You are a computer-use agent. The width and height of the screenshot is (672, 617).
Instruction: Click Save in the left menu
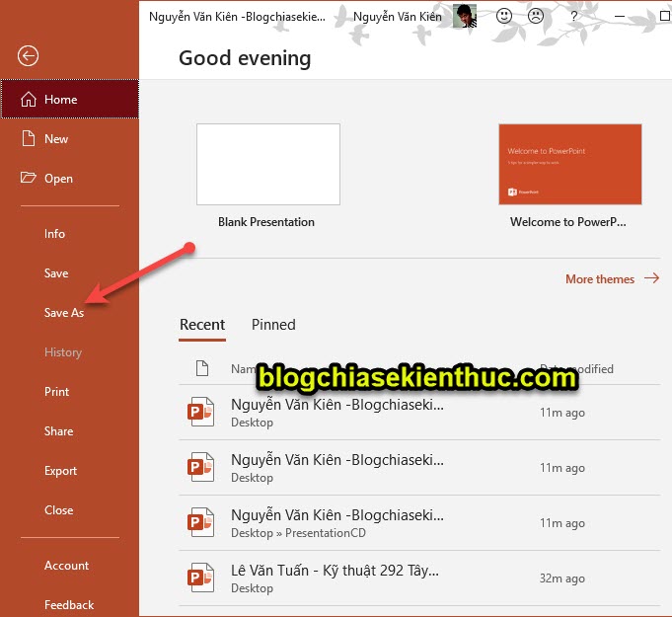pos(56,273)
